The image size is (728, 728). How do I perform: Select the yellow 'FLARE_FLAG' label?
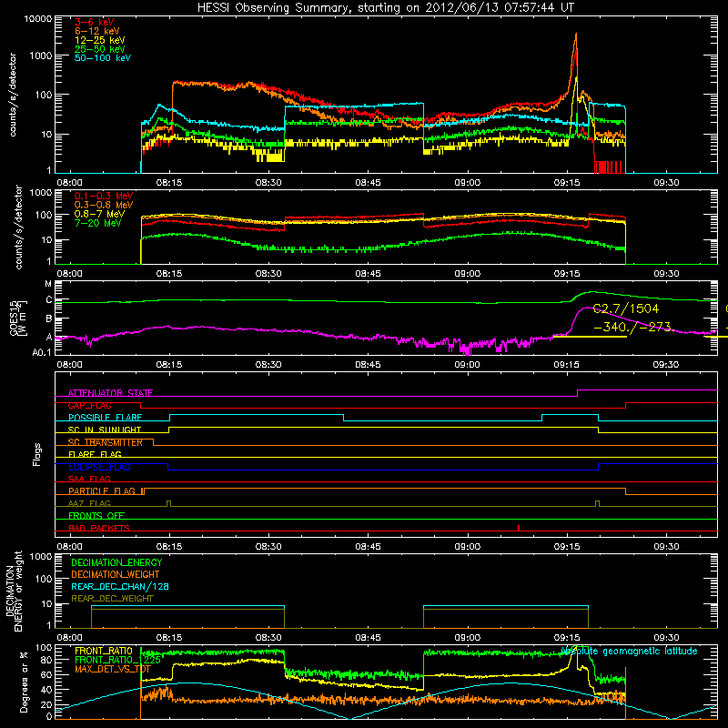(95, 454)
